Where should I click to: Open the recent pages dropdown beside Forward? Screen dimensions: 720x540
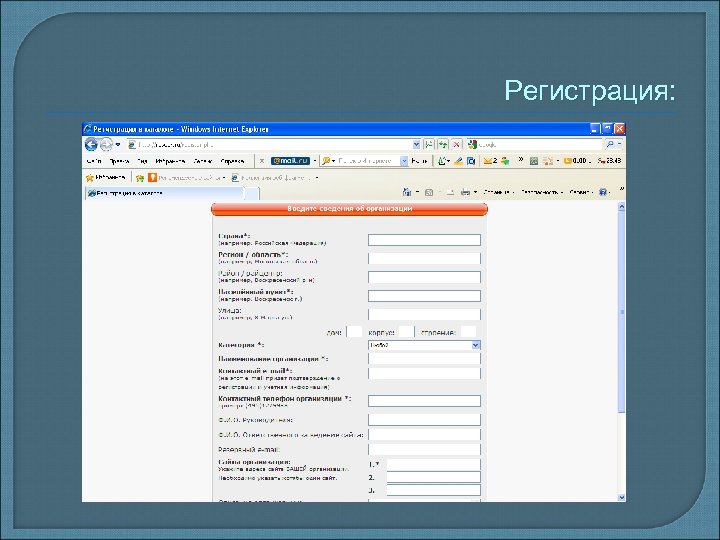point(118,145)
